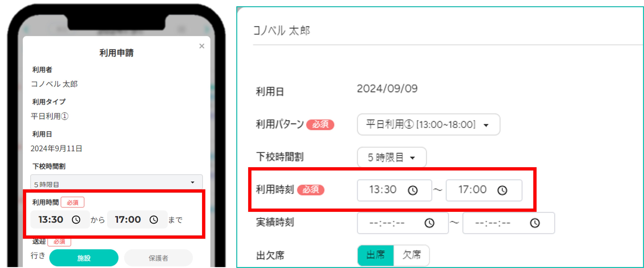The image size is (644, 268).
Task: Open the 利用パターン 平日利用① dropdown
Action: click(428, 125)
